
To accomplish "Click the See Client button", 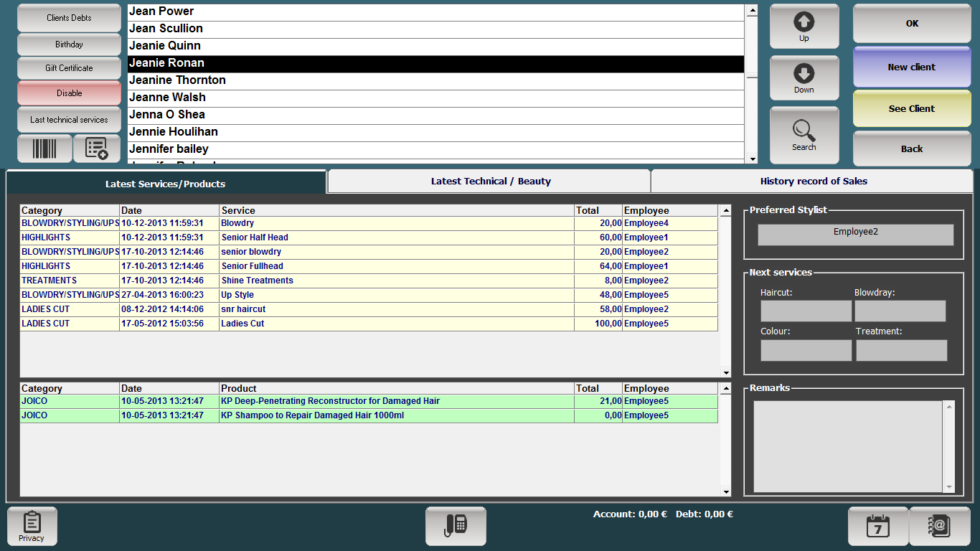I will coord(911,109).
